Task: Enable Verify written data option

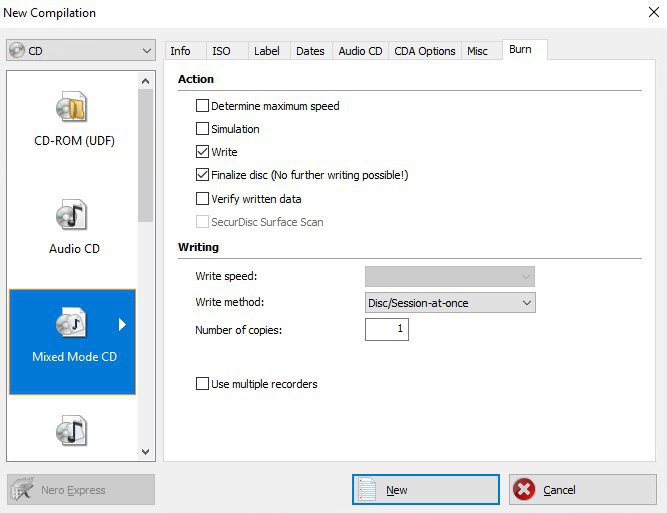Action: 203,199
